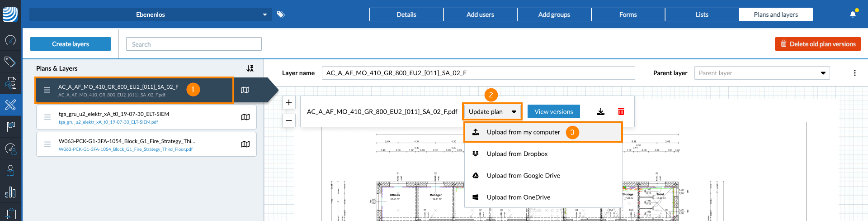868x221 pixels.
Task: Open the three-dot options menu
Action: pyautogui.click(x=854, y=73)
